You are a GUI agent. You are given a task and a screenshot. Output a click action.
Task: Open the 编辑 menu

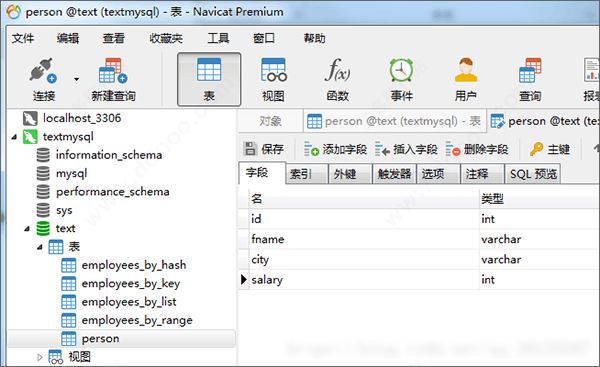pos(68,38)
